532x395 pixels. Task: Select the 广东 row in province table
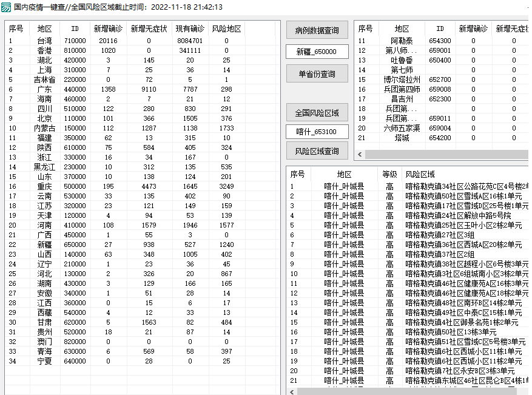pos(45,89)
